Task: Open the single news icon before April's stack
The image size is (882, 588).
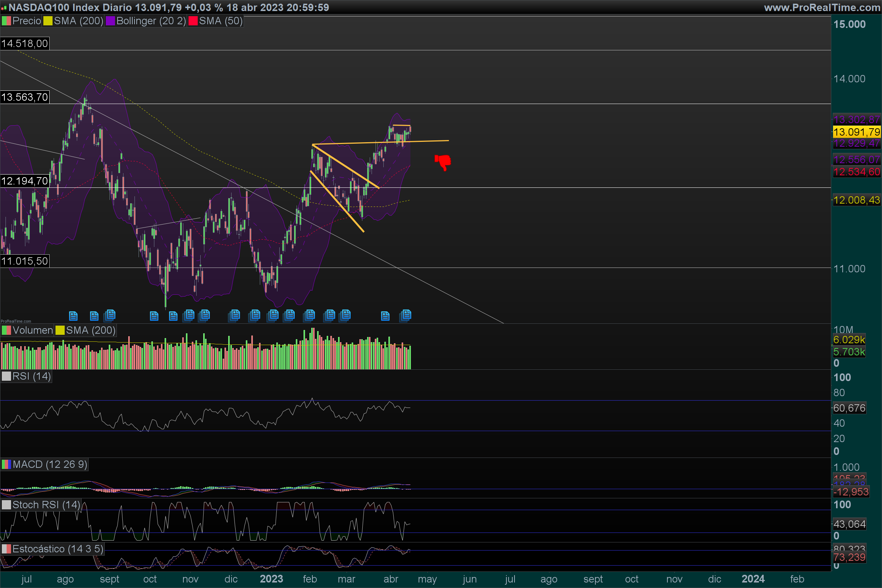Action: point(385,316)
